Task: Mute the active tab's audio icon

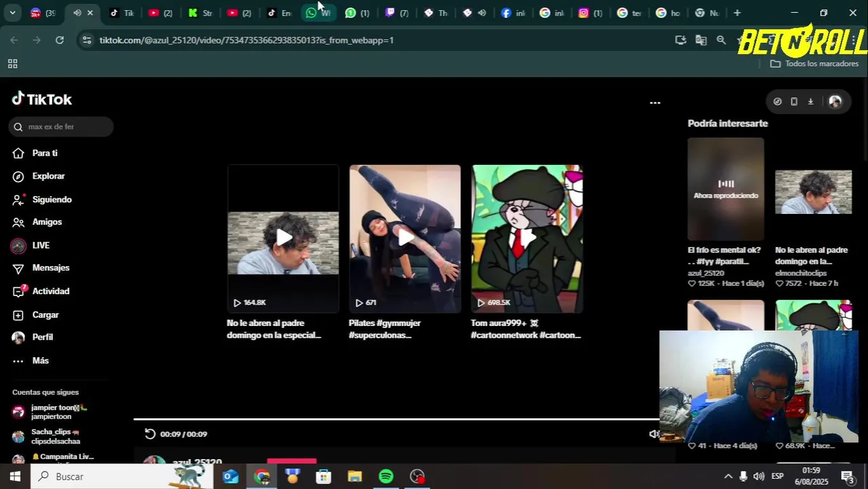Action: coord(77,13)
